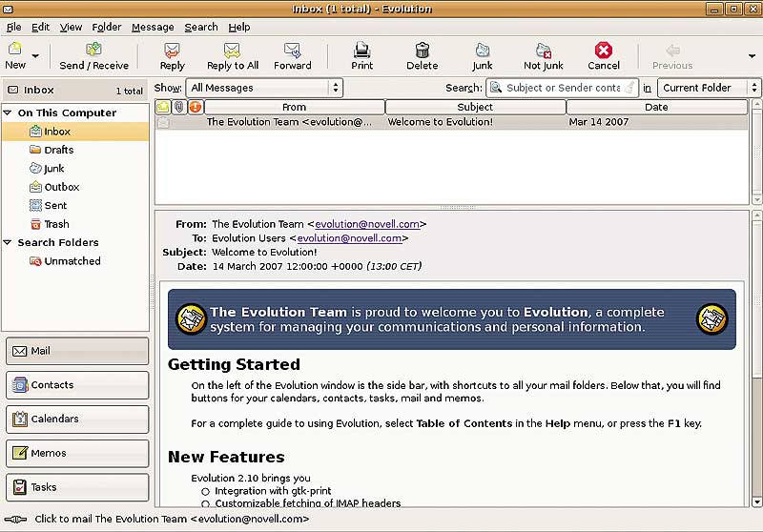Open the Edit menu
Viewport: 763px width, 532px height.
pyautogui.click(x=40, y=28)
